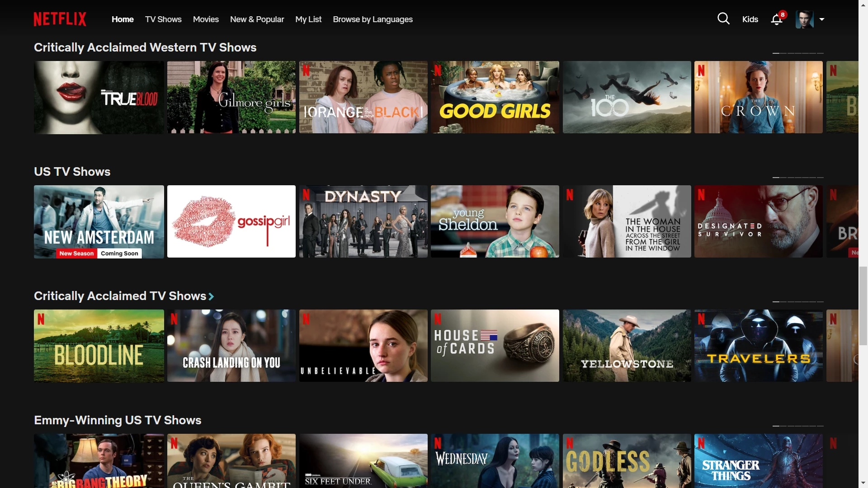Select The Queen's Gambit thumbnail
868x488 pixels.
click(231, 461)
